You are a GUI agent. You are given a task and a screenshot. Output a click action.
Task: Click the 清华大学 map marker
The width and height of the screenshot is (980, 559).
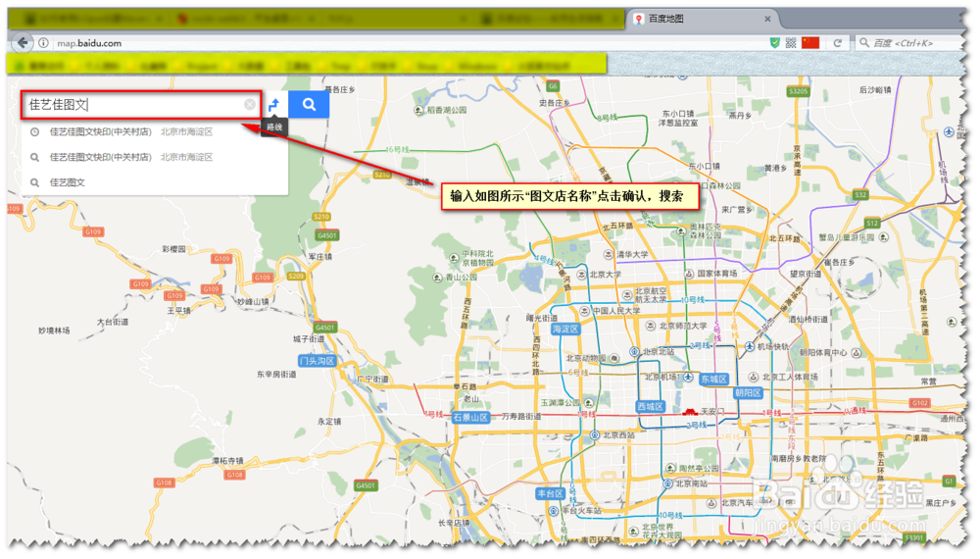click(x=609, y=254)
